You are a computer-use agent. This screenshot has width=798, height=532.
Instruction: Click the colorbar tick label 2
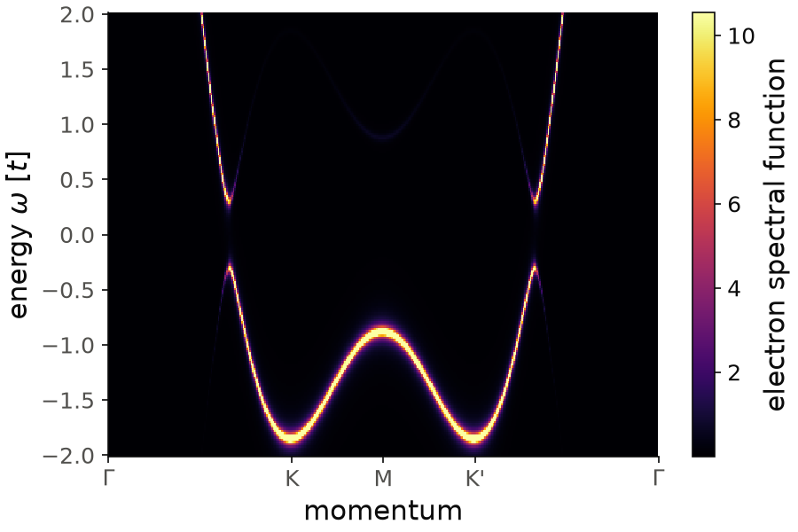click(734, 373)
